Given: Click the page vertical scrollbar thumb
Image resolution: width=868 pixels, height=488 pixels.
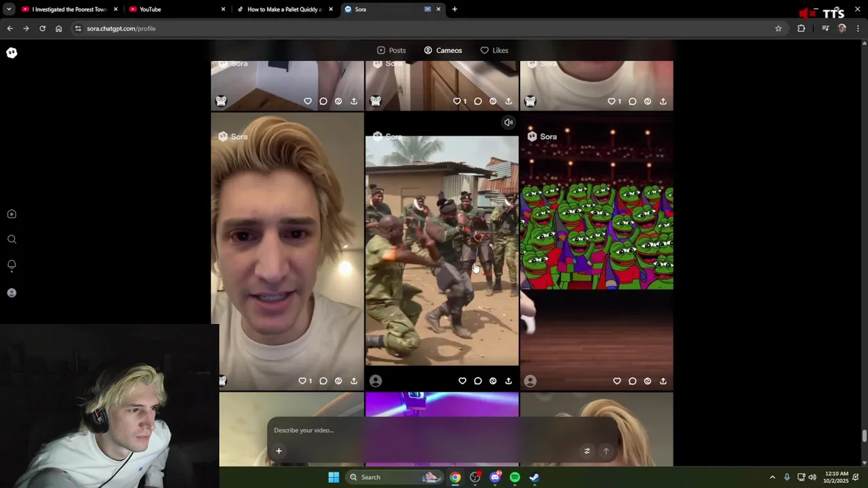Looking at the screenshot, I should tap(864, 436).
